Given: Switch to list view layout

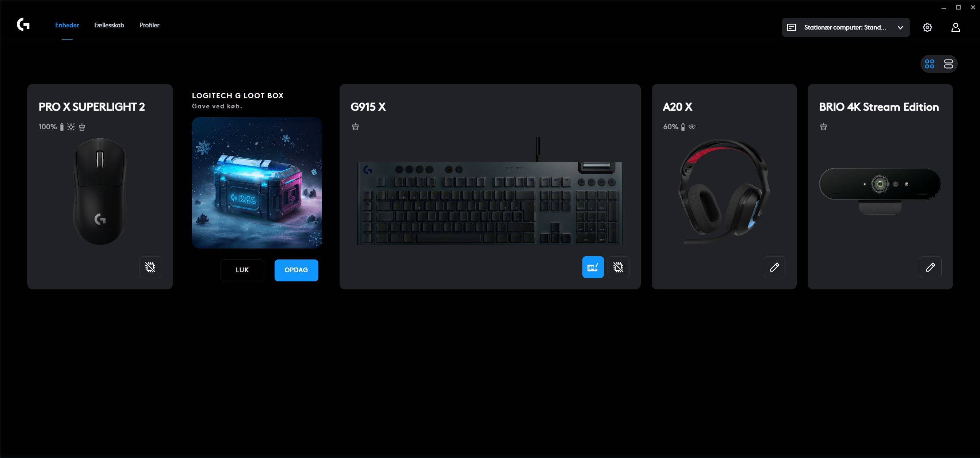Looking at the screenshot, I should click(x=949, y=64).
